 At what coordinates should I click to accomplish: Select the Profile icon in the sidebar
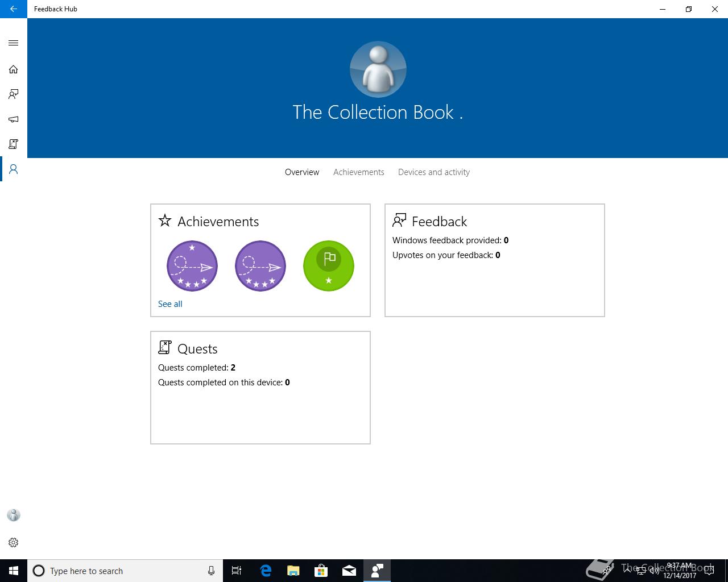pyautogui.click(x=13, y=169)
